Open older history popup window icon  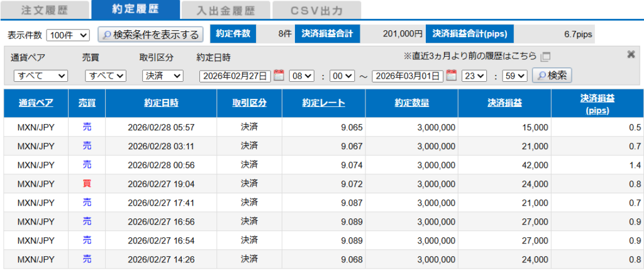(545, 57)
